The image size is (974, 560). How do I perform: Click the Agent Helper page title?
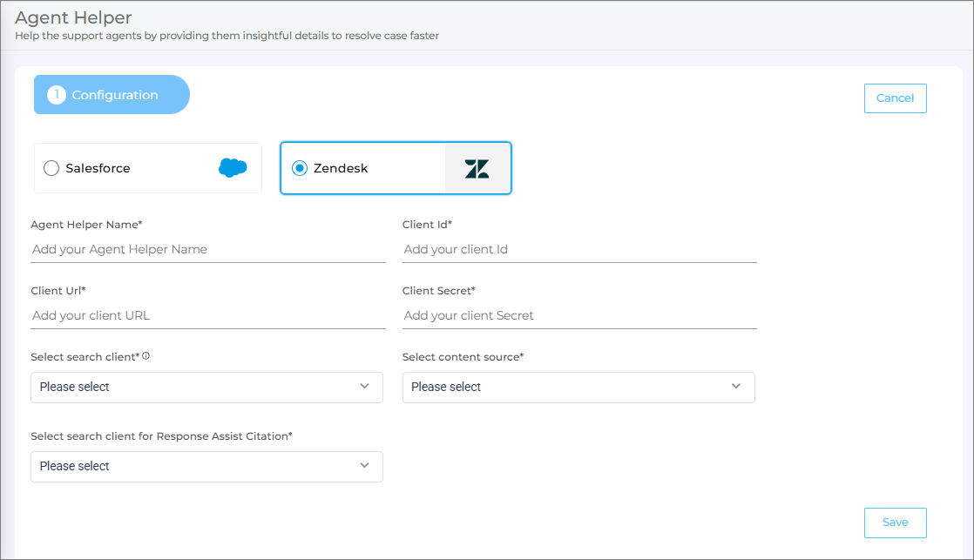[x=73, y=17]
